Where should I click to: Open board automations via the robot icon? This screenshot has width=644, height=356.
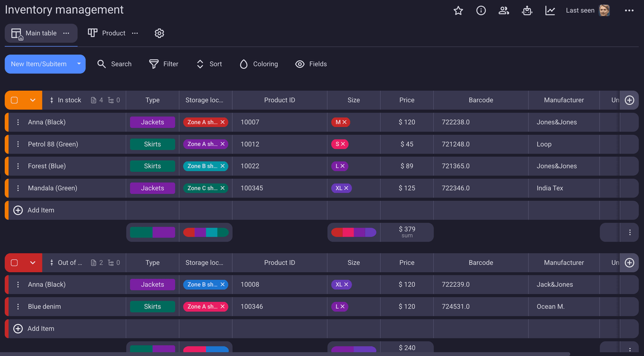(x=526, y=10)
